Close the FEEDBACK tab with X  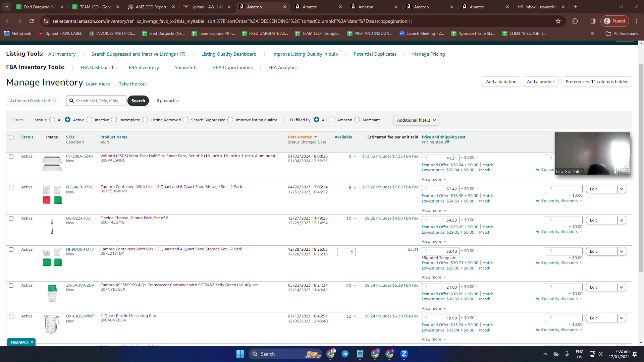pos(32,342)
